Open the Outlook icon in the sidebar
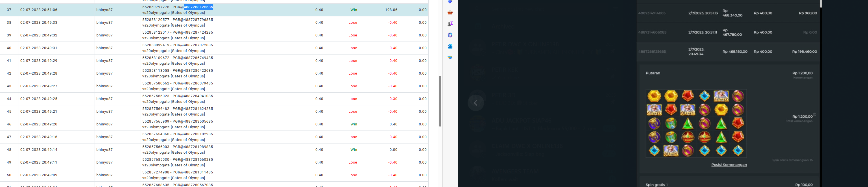This screenshot has height=187, width=868. click(450, 46)
